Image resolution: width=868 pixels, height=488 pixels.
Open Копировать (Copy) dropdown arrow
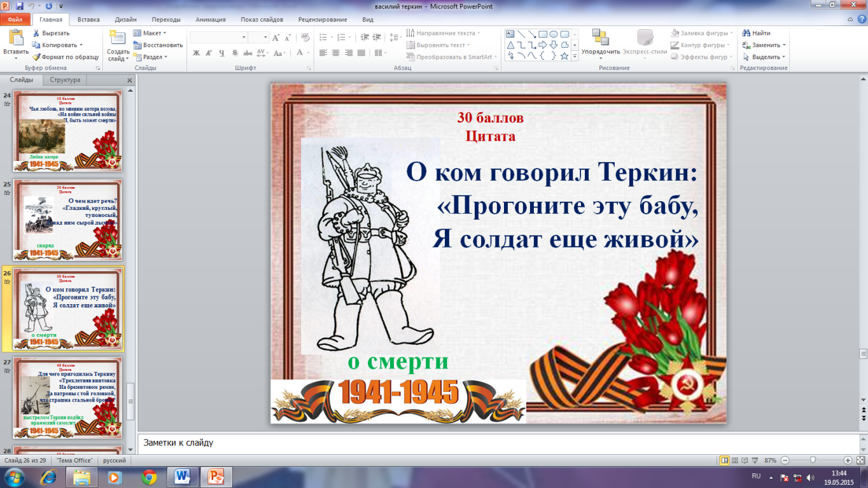pyautogui.click(x=81, y=45)
